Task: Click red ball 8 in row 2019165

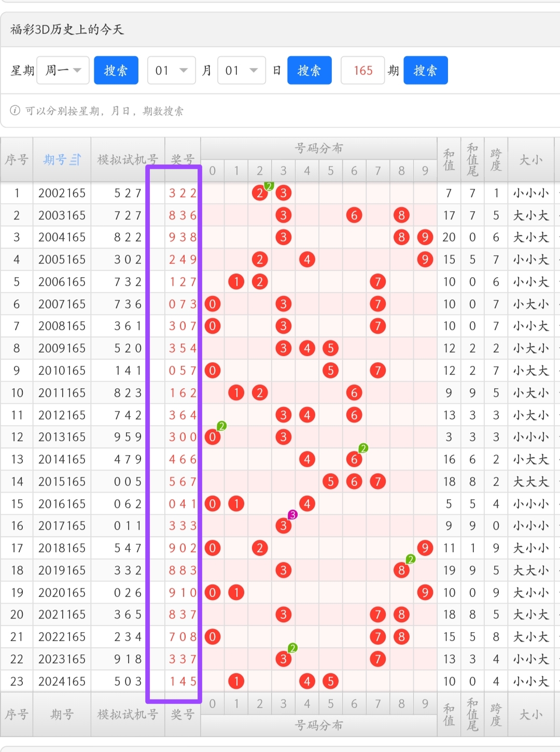Action: (401, 570)
